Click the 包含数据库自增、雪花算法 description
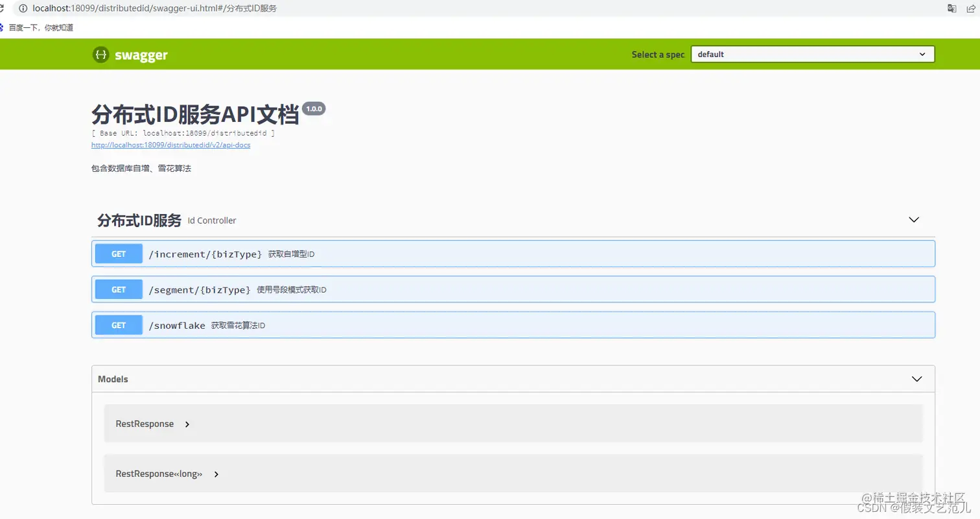This screenshot has width=980, height=519. (141, 168)
